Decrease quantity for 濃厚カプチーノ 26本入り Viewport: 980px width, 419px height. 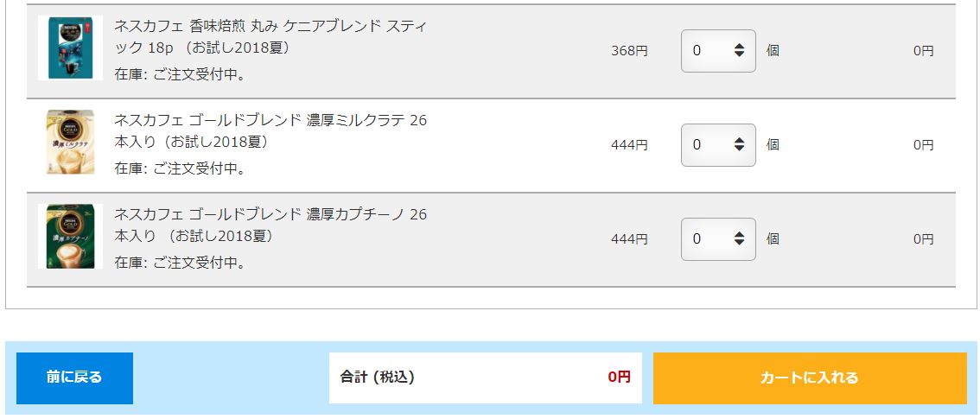tap(740, 243)
